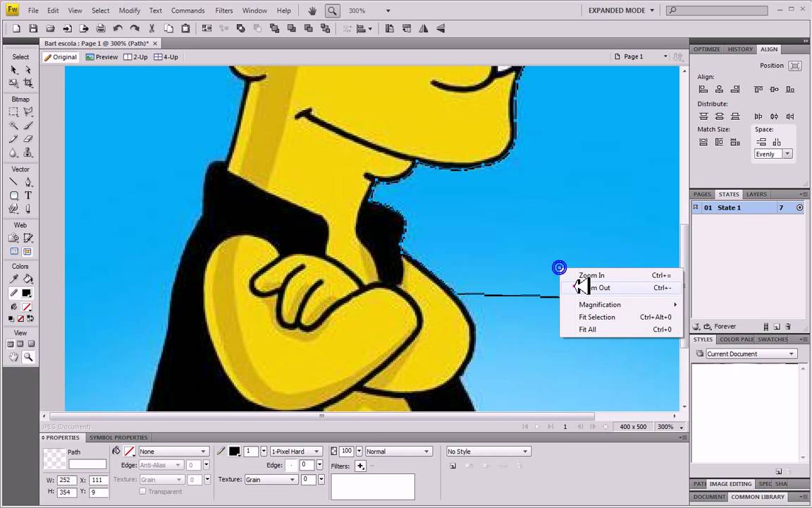The height and width of the screenshot is (508, 812).
Task: Select the Eyedropper tool
Action: [x=14, y=279]
